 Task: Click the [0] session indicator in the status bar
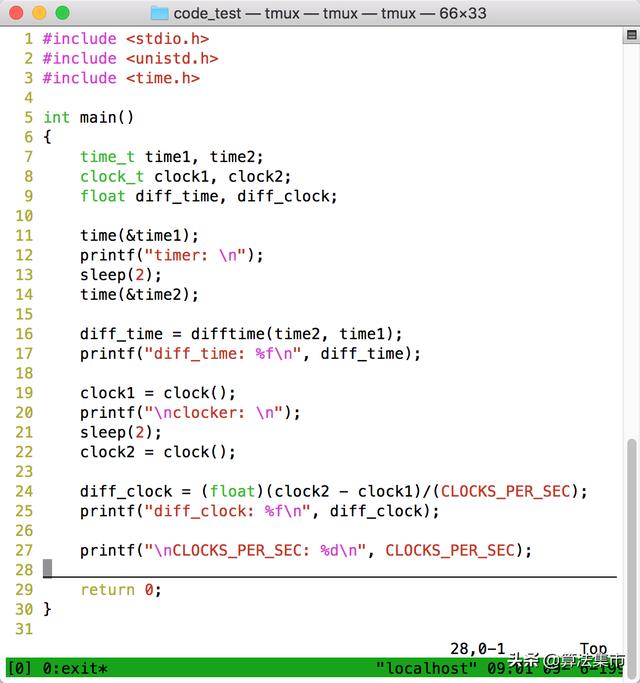point(19,668)
